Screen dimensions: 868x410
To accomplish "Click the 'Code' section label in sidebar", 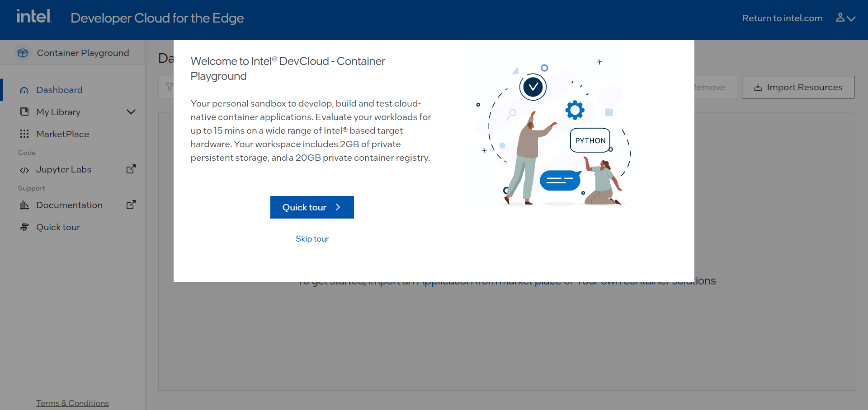I will 27,153.
